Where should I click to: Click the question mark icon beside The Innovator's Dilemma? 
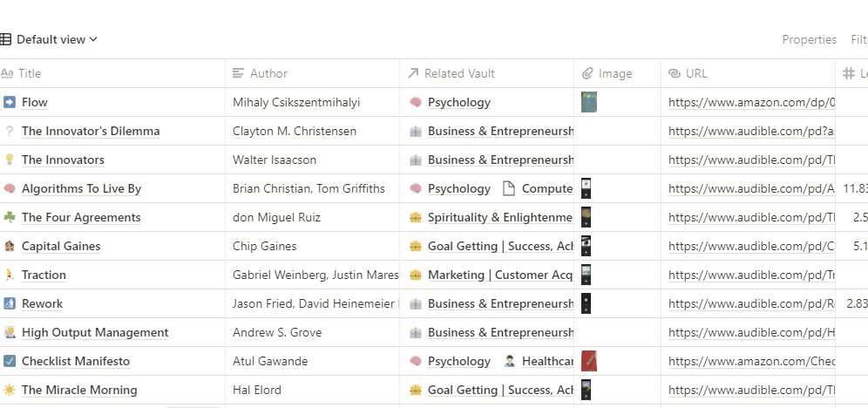[x=10, y=131]
